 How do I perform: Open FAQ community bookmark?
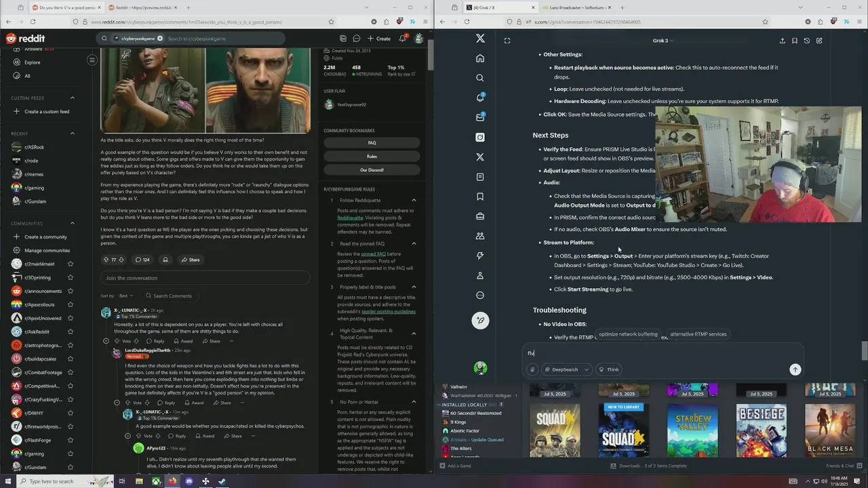pyautogui.click(x=372, y=143)
